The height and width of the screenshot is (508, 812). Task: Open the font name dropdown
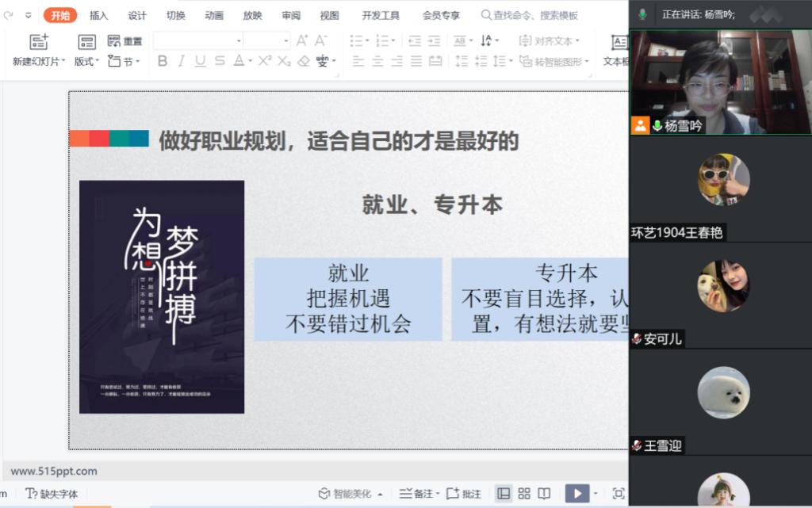(239, 40)
